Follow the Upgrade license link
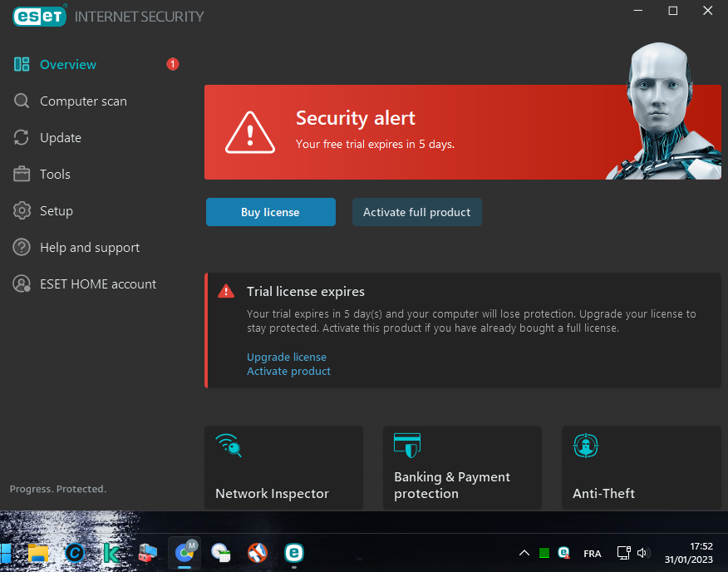 coord(287,357)
